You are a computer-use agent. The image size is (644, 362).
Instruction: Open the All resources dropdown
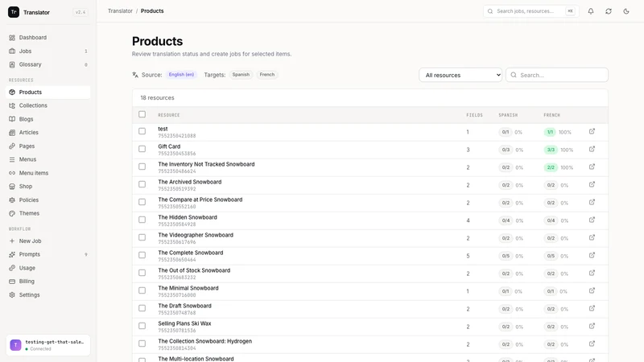[460, 75]
